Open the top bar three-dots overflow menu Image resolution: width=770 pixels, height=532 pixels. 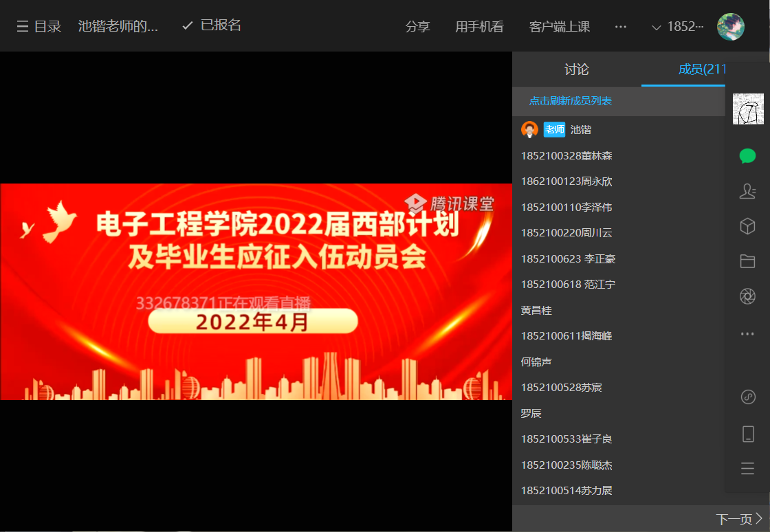coord(620,27)
